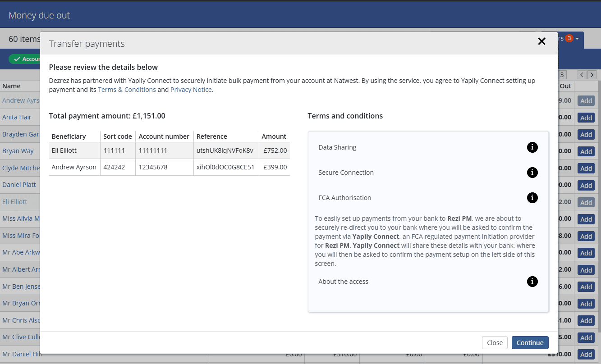Open info icon for FCA Authorisation
Viewport: 601px width, 364px height.
[532, 198]
